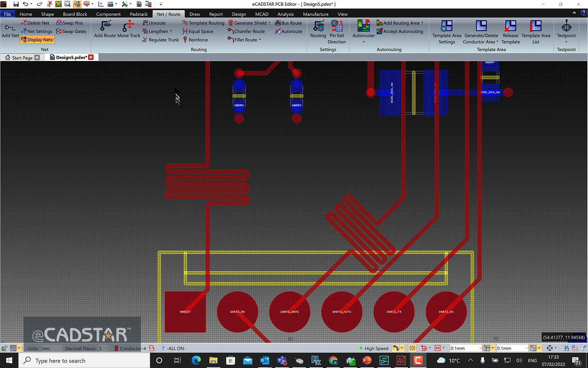The width and height of the screenshot is (588, 368).
Task: Click the red comment bubble icon
Action: [86, 4]
